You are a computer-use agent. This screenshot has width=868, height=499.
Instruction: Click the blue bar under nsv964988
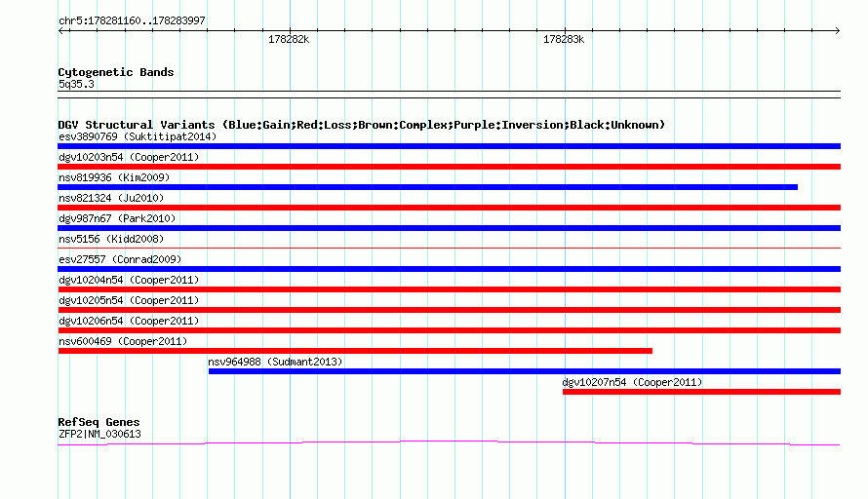(525, 371)
